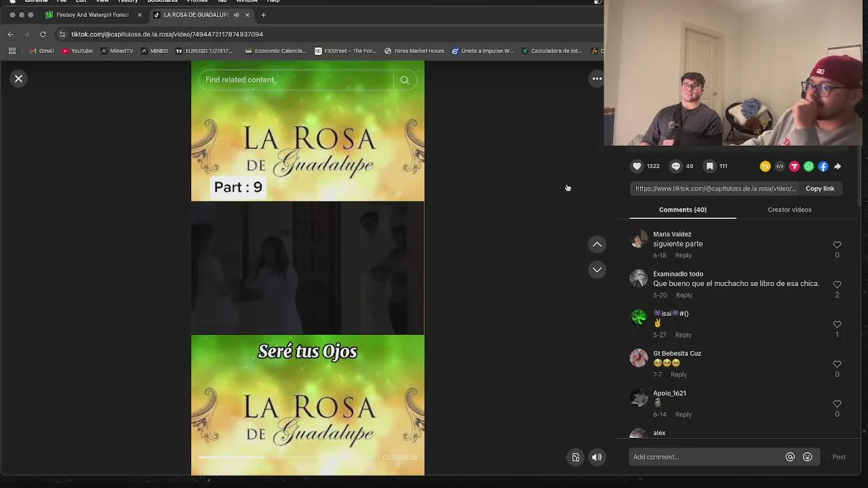Like Apolo_1621's comment
Viewport: 868px width, 488px height.
837,405
